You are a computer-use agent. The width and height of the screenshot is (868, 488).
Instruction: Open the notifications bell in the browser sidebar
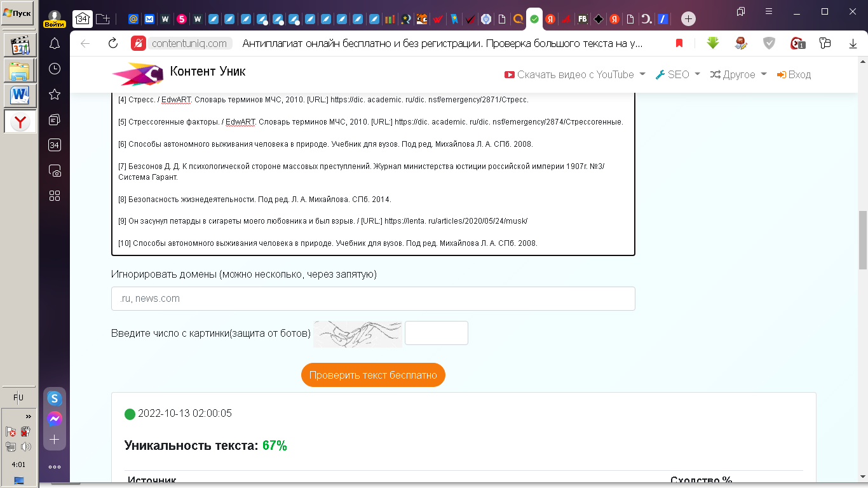[x=55, y=43]
